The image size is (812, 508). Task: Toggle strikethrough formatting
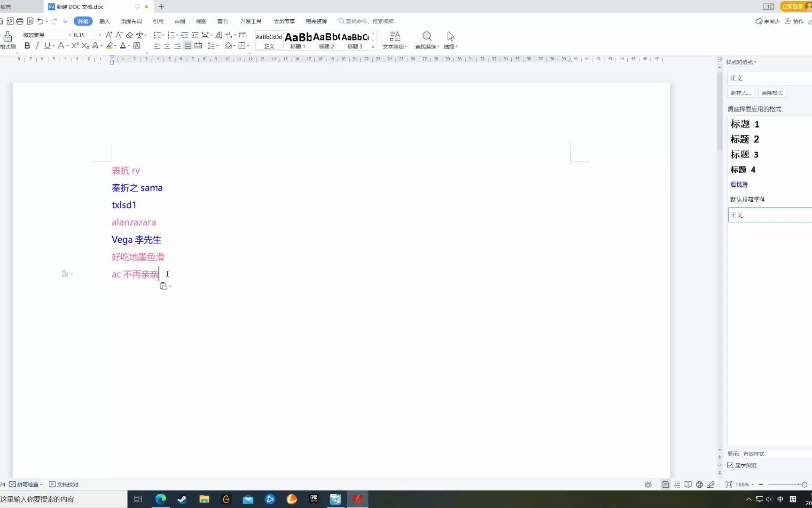point(61,46)
